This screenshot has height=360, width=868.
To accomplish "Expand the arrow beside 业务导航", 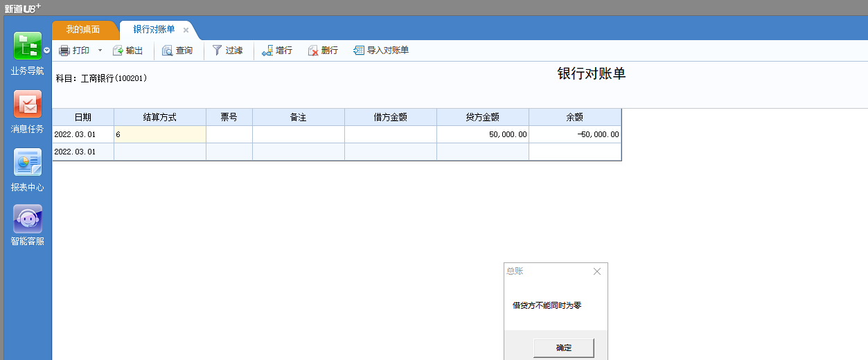I will [46, 51].
